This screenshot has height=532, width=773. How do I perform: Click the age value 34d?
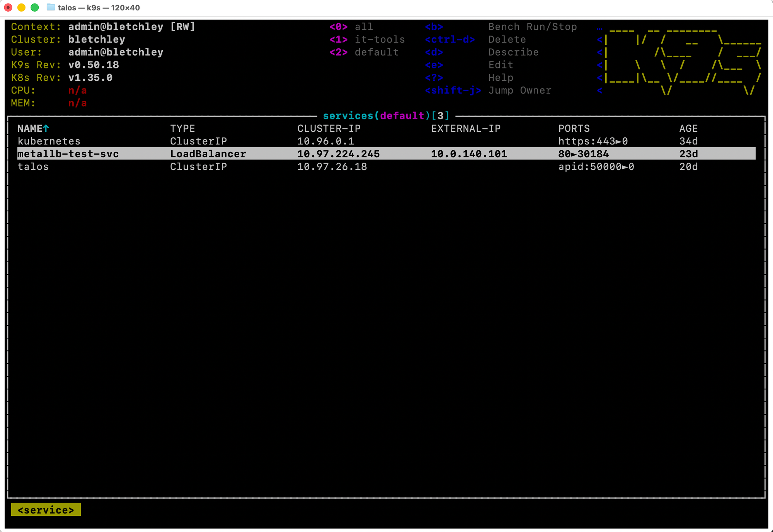click(x=688, y=141)
